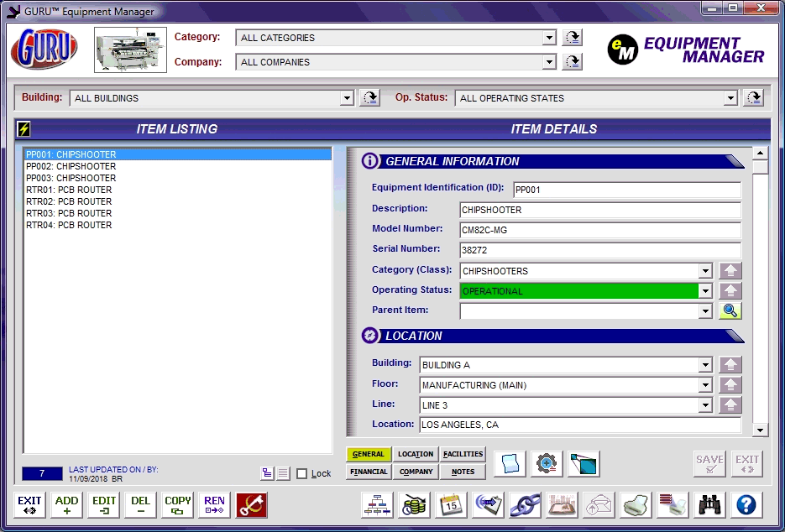Select RTR01: PCB ROUTER in the list

(x=178, y=190)
